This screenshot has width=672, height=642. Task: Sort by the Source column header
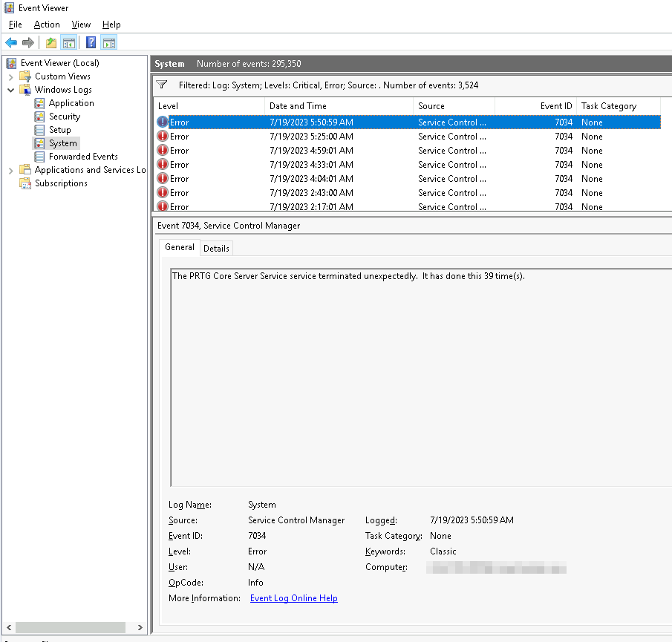coord(454,106)
